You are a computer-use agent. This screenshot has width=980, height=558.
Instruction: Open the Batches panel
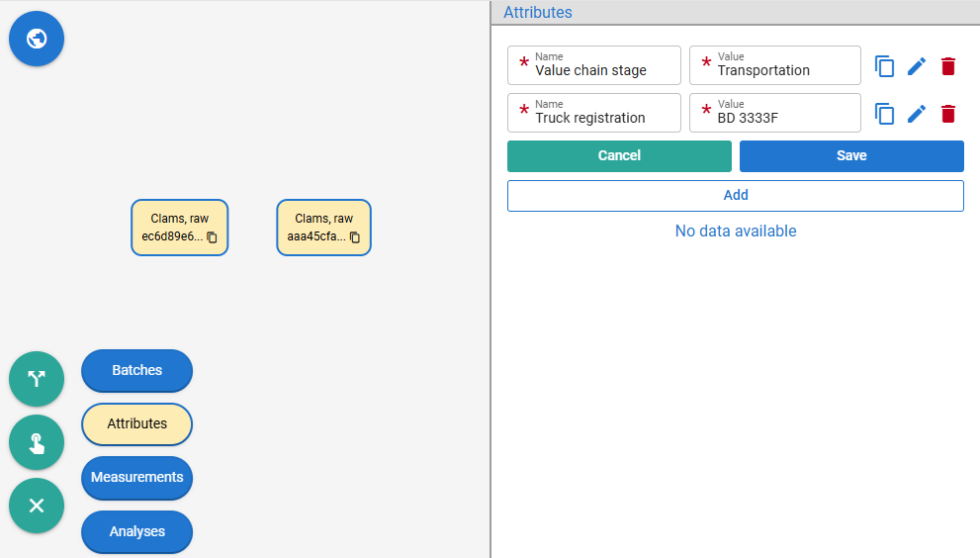136,370
